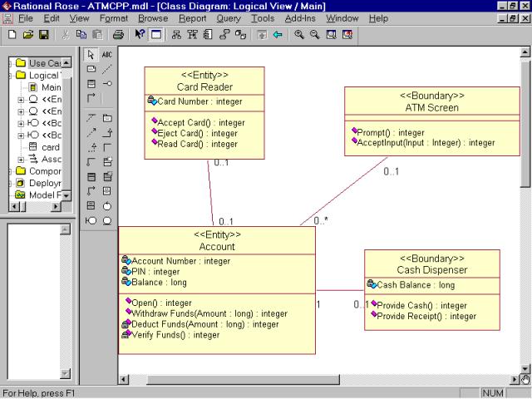532x399 pixels.
Task: Click the AcceptInput operation in ATM Screen
Action: pyautogui.click(x=426, y=143)
